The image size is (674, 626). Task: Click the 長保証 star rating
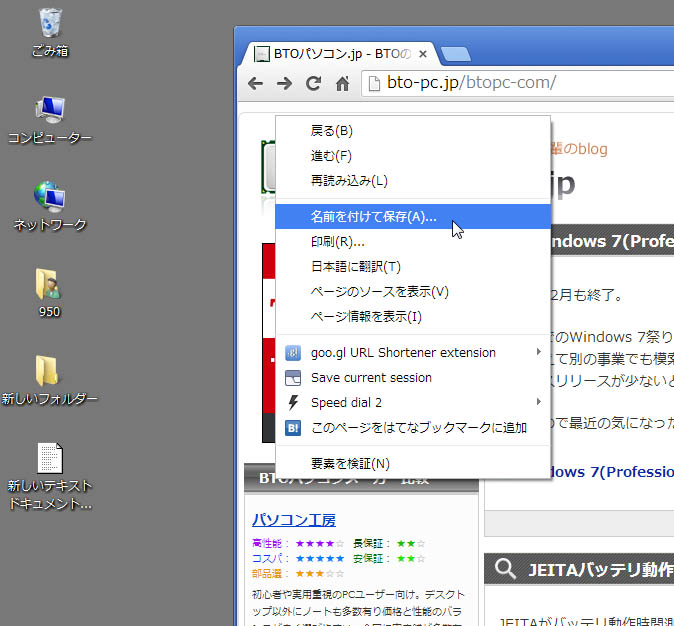[411, 543]
